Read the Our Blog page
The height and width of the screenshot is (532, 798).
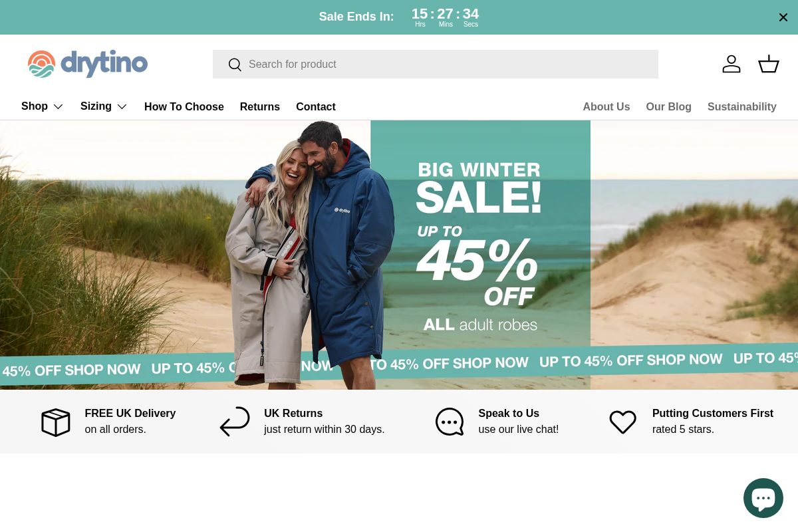pyautogui.click(x=668, y=106)
